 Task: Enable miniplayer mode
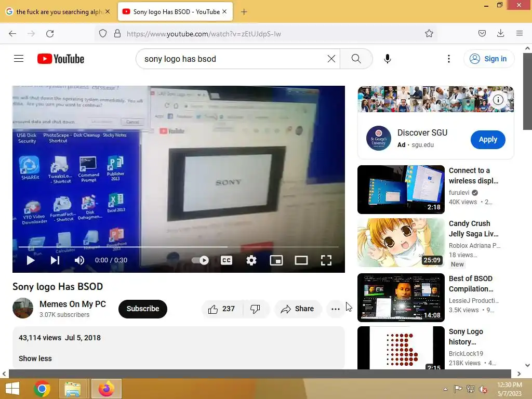(276, 260)
